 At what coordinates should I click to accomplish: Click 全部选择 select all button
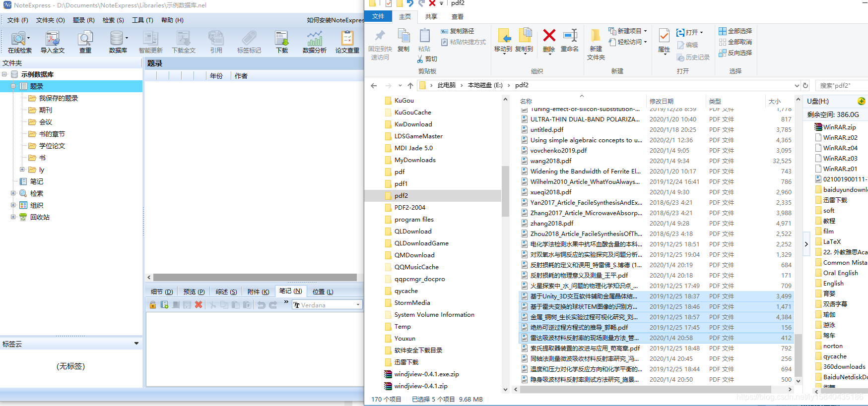click(735, 31)
